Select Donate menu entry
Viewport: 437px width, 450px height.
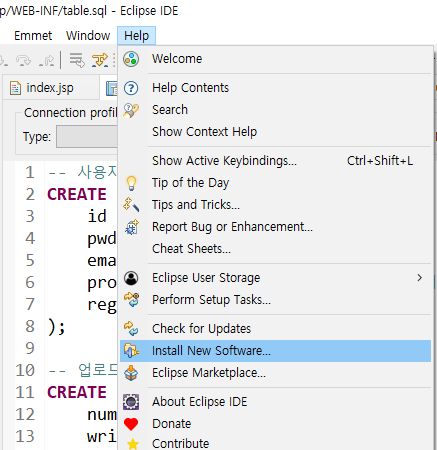[x=275, y=424]
